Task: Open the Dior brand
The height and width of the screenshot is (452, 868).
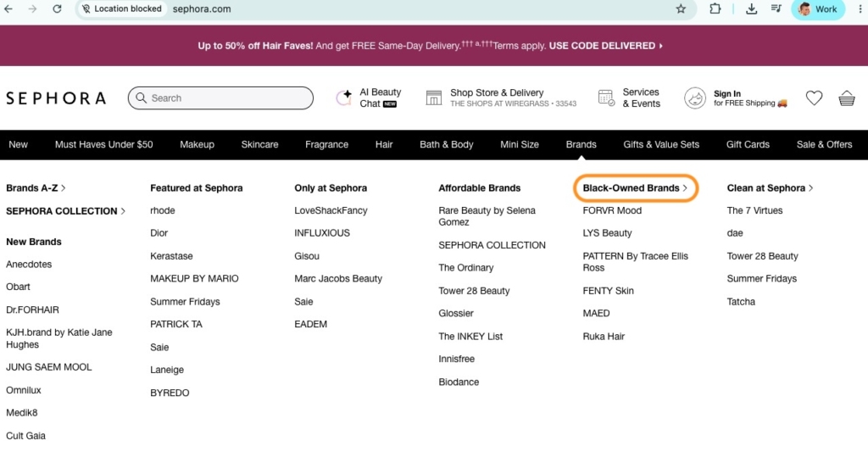Action: [x=159, y=233]
